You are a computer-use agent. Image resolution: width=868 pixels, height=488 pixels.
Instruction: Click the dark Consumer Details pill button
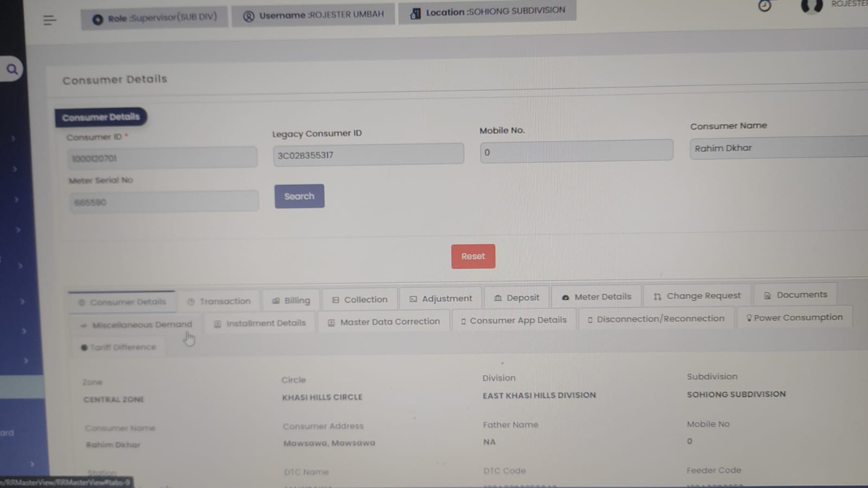tap(101, 117)
